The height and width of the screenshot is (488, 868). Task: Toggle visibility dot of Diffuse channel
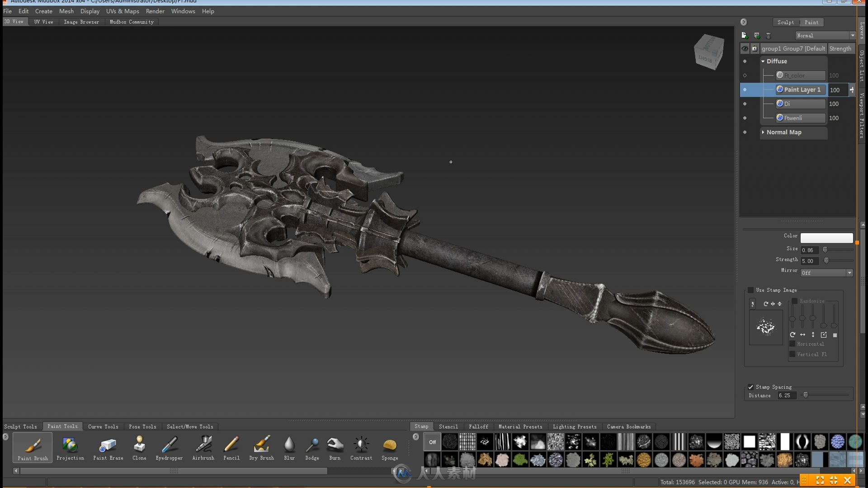pos(745,61)
